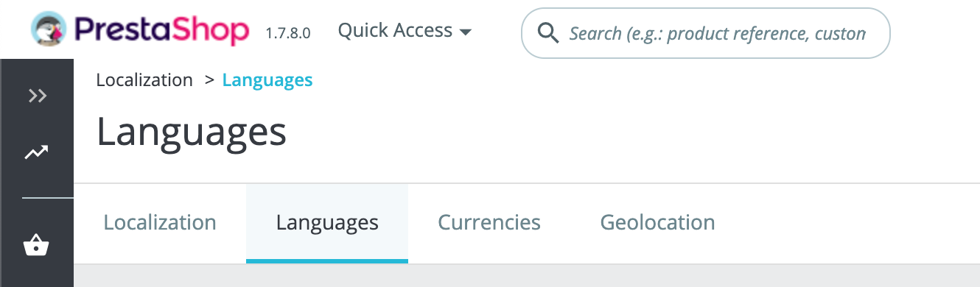Focus the product reference search field
The width and height of the screenshot is (980, 287).
[706, 33]
